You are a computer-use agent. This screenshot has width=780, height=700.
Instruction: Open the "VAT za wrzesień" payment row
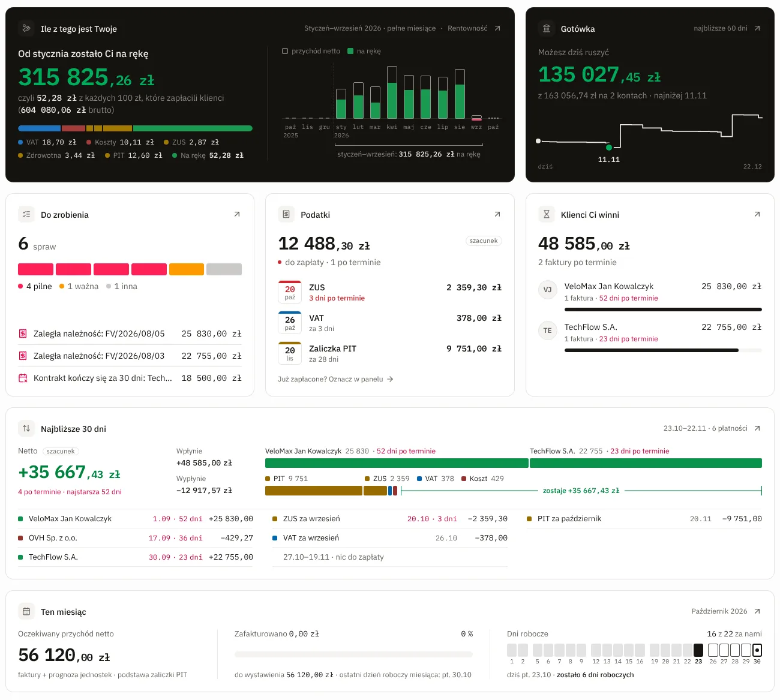pyautogui.click(x=390, y=538)
